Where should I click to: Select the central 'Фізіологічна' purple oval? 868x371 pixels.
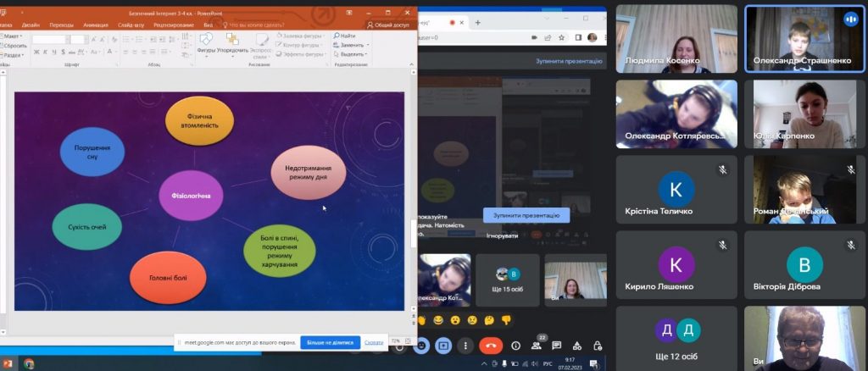pyautogui.click(x=191, y=195)
